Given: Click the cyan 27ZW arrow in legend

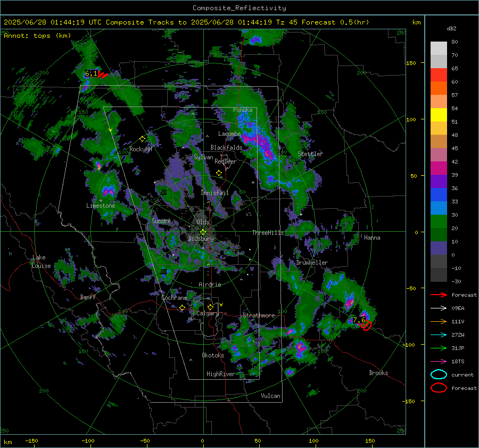Looking at the screenshot, I should (x=439, y=335).
